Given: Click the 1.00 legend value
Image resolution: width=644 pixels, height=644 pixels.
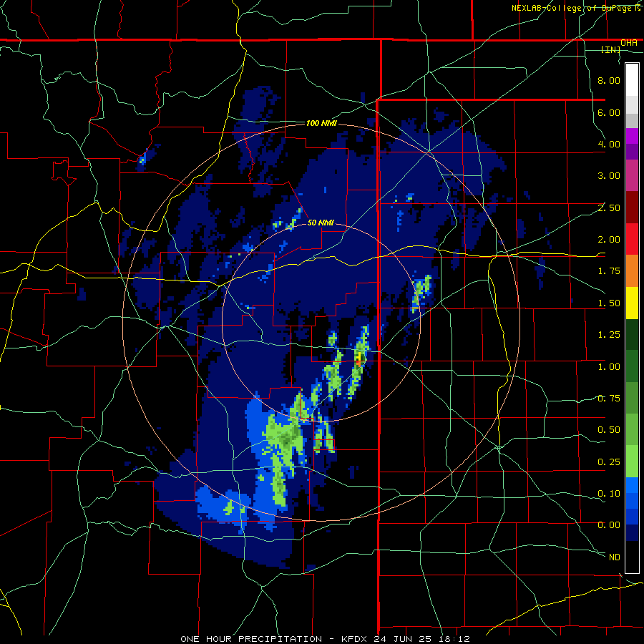Looking at the screenshot, I should coord(609,367).
